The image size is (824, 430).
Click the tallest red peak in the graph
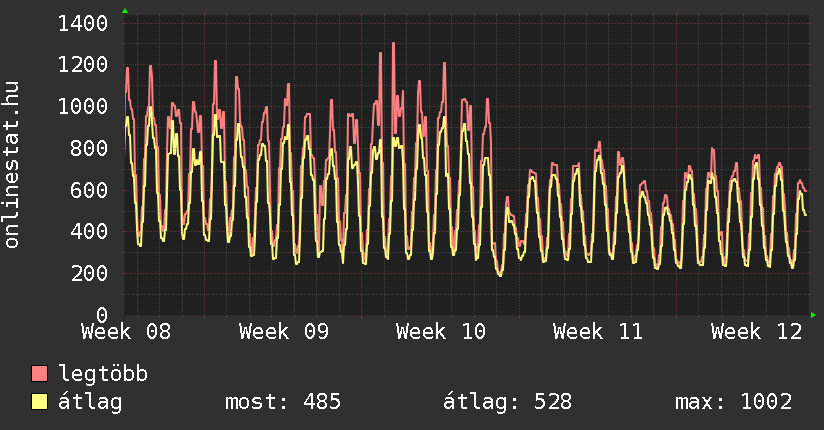(393, 44)
